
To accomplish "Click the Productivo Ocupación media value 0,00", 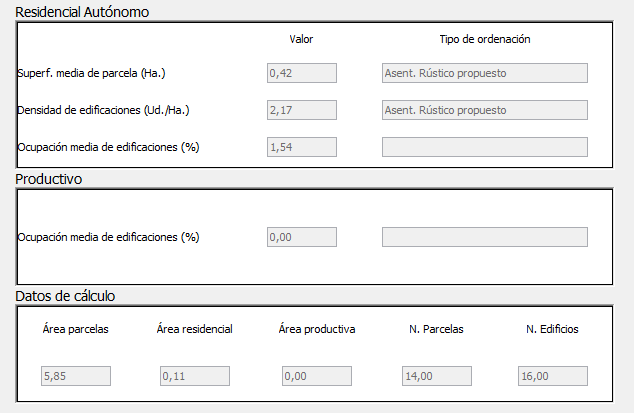I will click(302, 237).
